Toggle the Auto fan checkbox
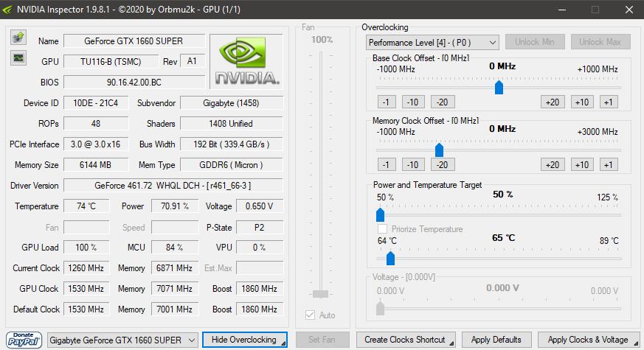The height and width of the screenshot is (350, 644). point(310,315)
